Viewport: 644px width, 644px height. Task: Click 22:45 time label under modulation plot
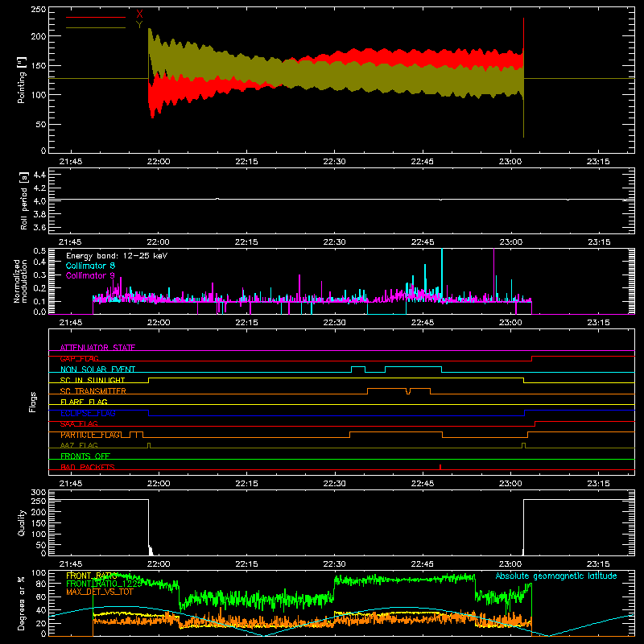pyautogui.click(x=422, y=323)
